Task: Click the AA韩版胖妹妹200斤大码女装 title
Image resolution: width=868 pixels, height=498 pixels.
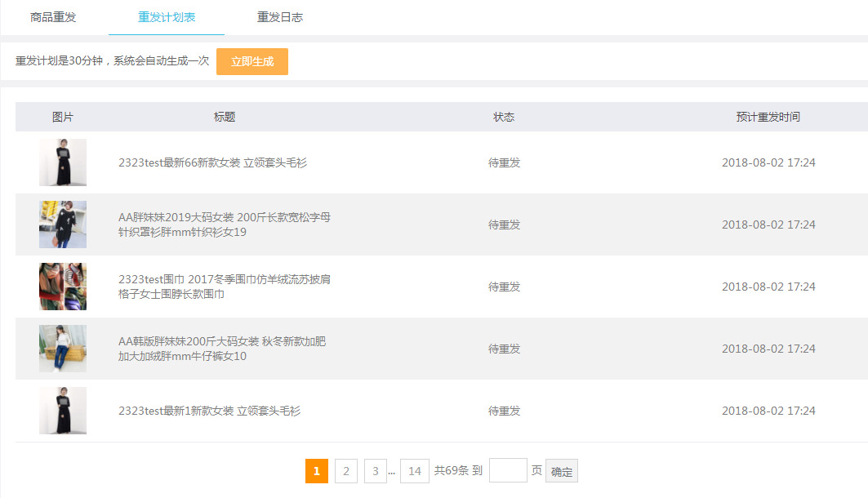Action: point(222,349)
